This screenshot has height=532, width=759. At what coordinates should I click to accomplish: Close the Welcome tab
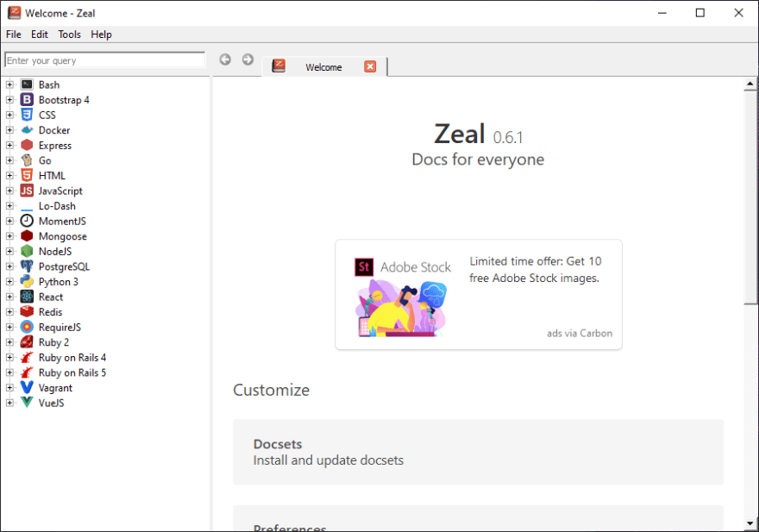pos(370,66)
